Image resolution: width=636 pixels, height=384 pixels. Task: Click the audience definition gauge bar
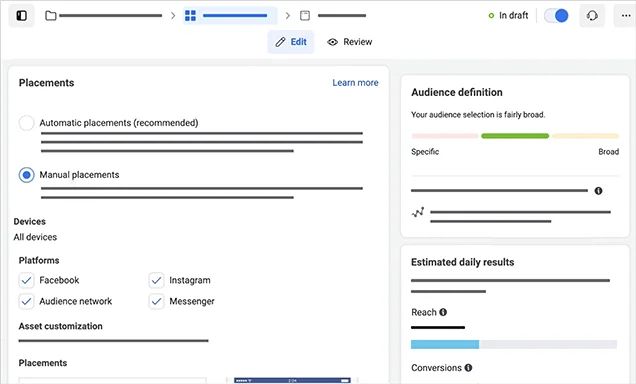click(x=515, y=136)
